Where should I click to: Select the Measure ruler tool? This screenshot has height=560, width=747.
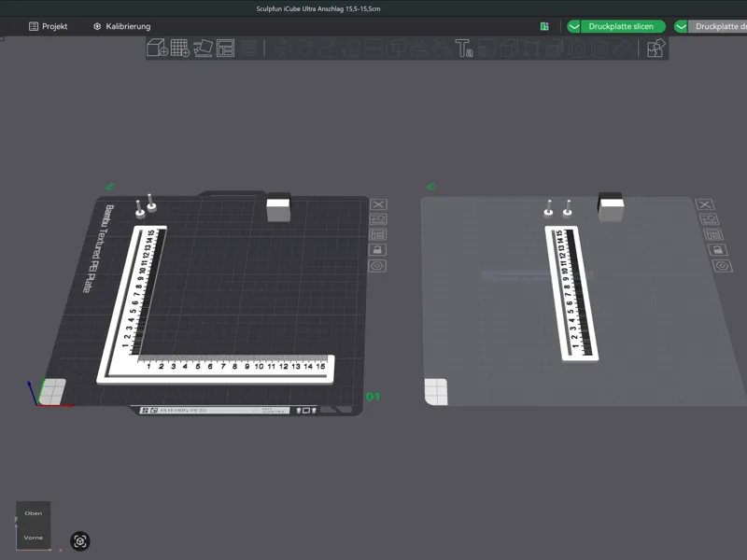click(623, 49)
